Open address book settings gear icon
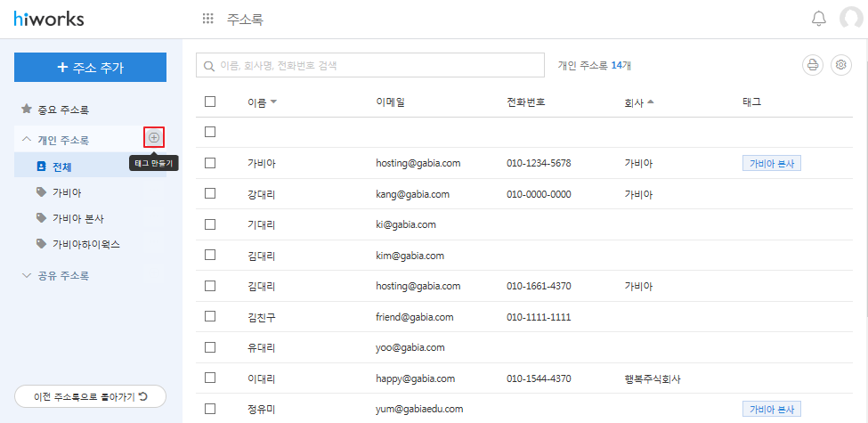 [841, 65]
